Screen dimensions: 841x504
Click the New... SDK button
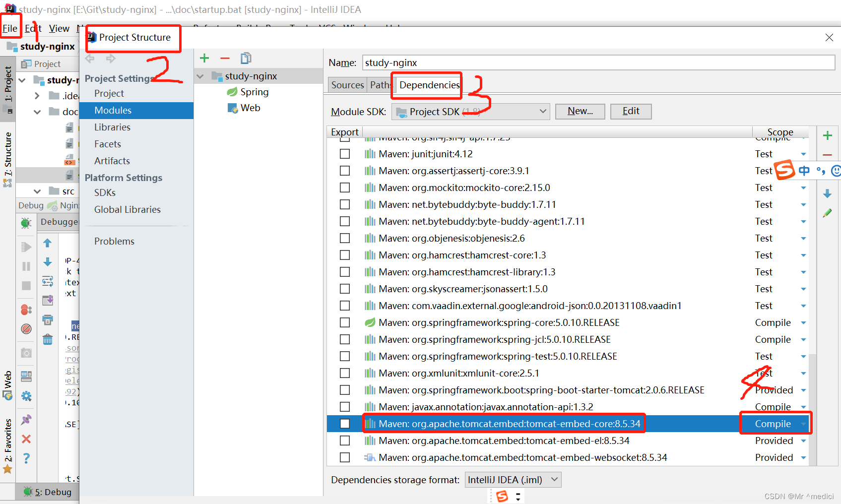click(x=580, y=111)
